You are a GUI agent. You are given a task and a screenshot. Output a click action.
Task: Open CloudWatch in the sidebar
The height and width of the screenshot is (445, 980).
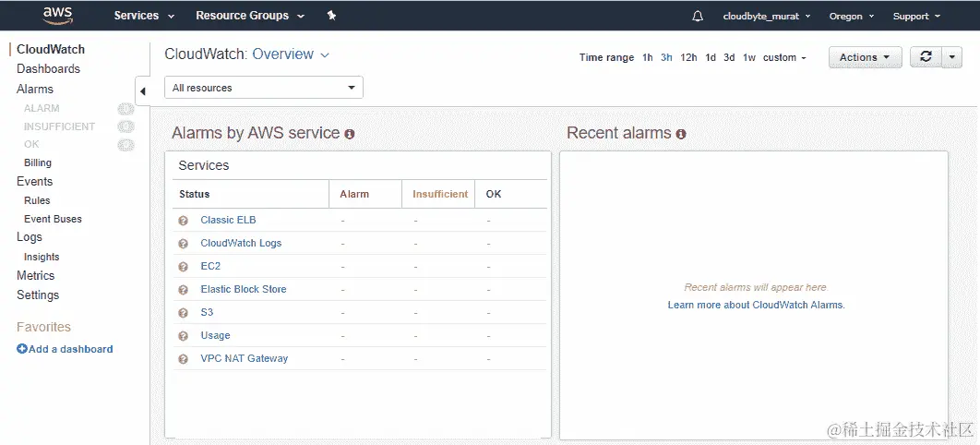(51, 49)
